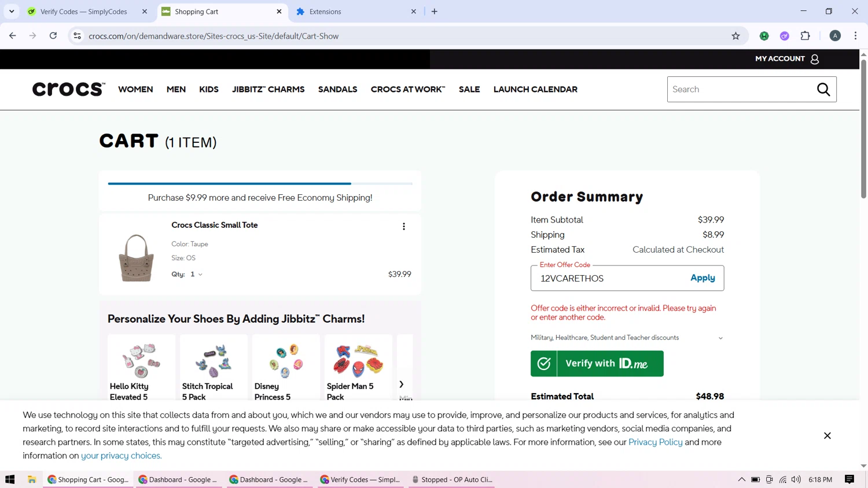Go back to previous page

coord(13,36)
